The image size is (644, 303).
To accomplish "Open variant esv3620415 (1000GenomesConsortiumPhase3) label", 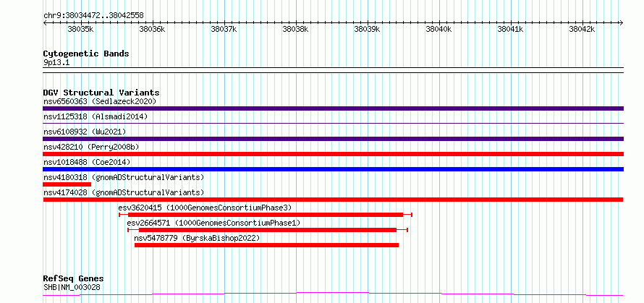I will coord(205,208).
